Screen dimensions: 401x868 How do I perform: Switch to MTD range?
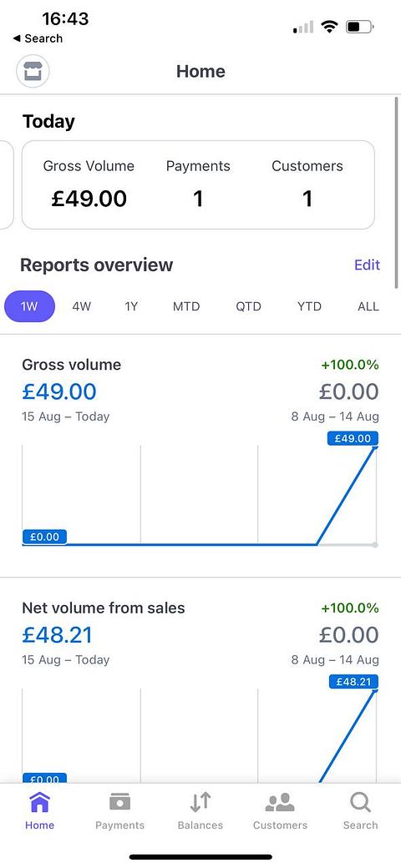pyautogui.click(x=186, y=306)
